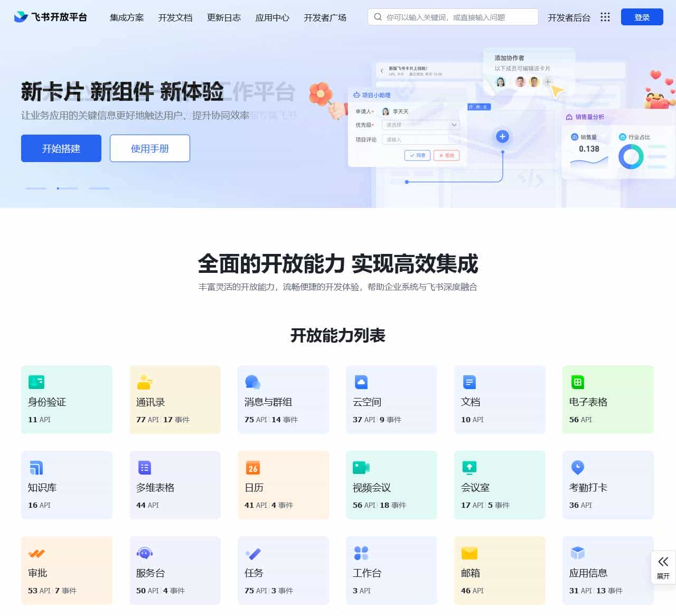
Task: Click '53 API' on 审批 card
Action: (x=39, y=591)
